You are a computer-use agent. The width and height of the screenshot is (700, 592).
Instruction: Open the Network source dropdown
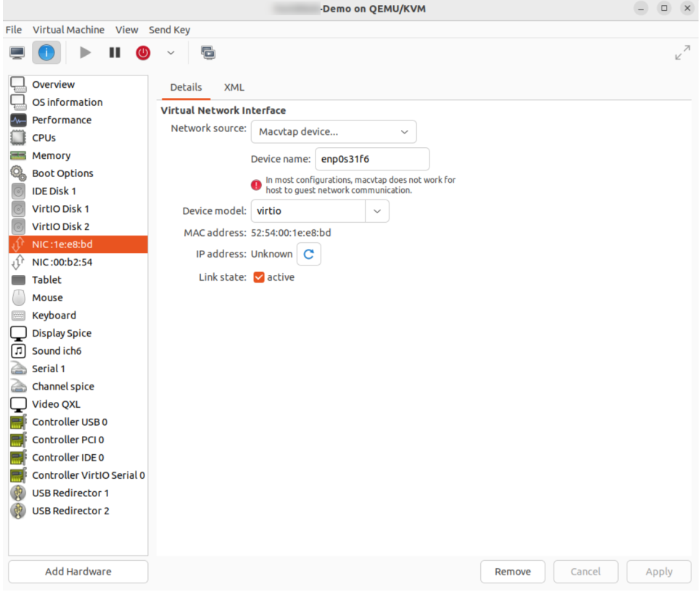(x=333, y=131)
